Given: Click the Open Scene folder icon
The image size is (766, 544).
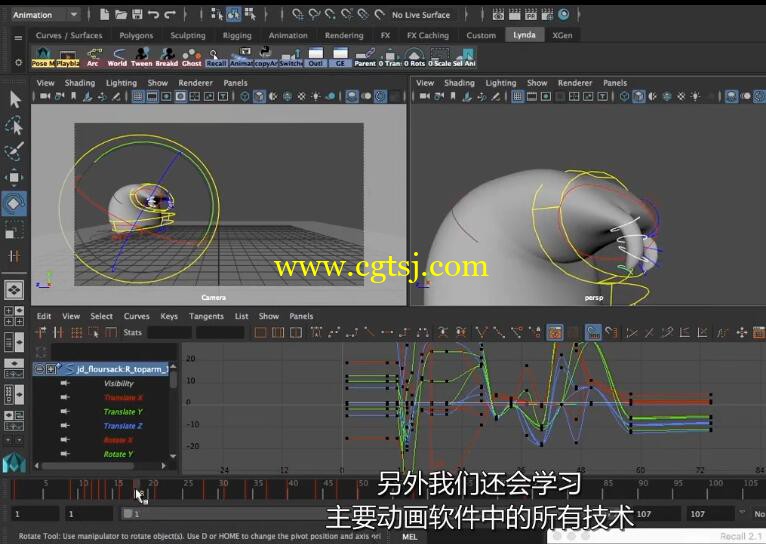Looking at the screenshot, I should click(x=121, y=15).
